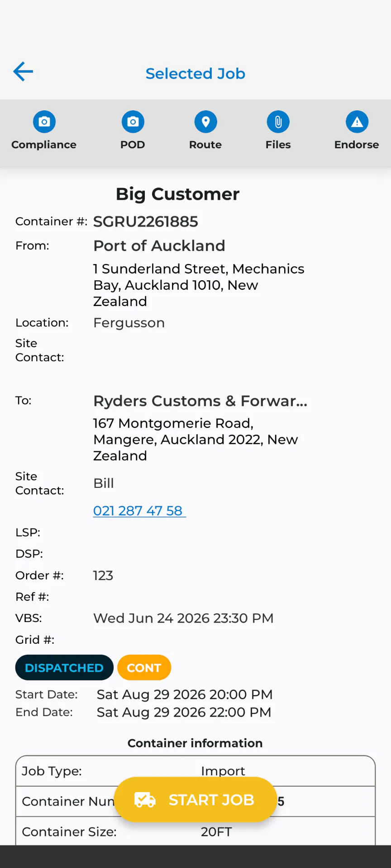Tap the Selected Job title
This screenshot has width=391, height=868.
[195, 73]
